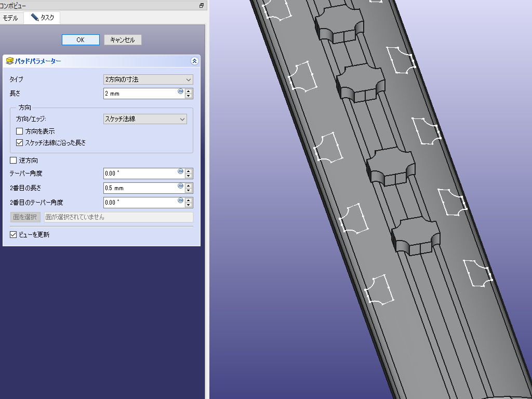Decrease 2番目の長さ value with down arrow
The width and height of the screenshot is (532, 399).
coord(189,191)
